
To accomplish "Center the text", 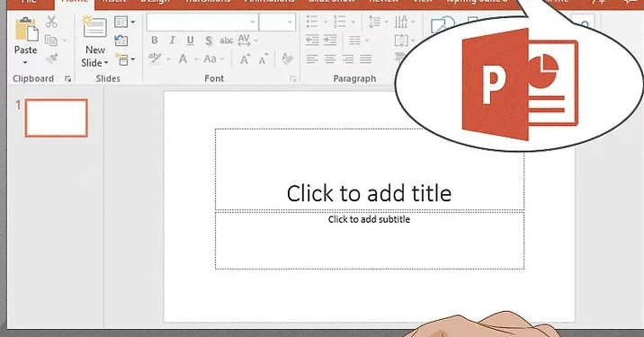I will 330,59.
